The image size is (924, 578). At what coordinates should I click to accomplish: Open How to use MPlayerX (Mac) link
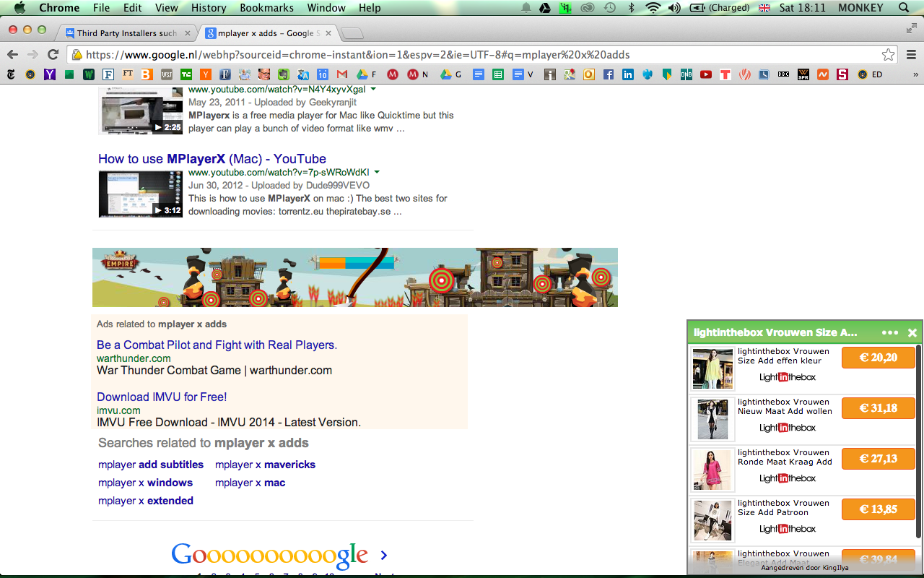click(212, 159)
